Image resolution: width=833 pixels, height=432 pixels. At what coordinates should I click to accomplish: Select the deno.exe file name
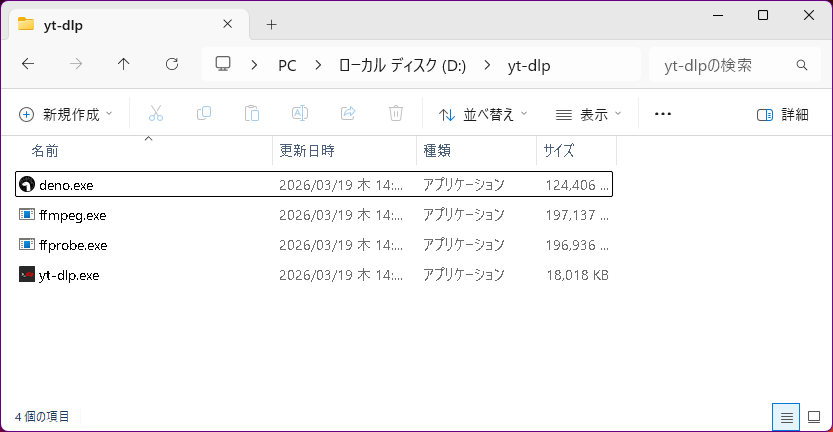pos(66,185)
